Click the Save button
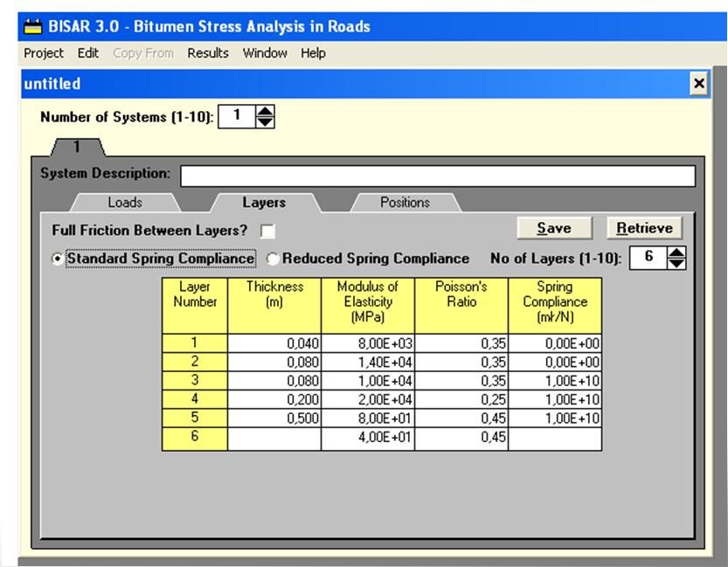The image size is (728, 567). point(554,228)
